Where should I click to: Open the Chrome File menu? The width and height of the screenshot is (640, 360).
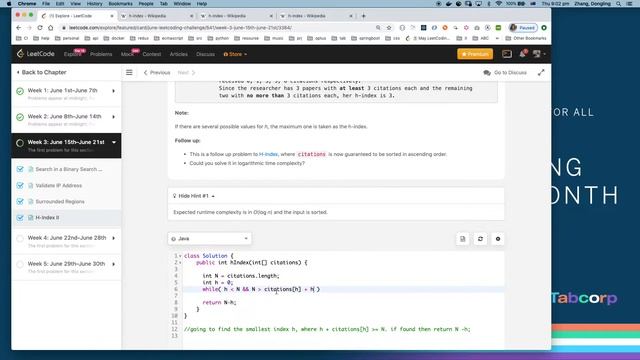pos(46,4)
